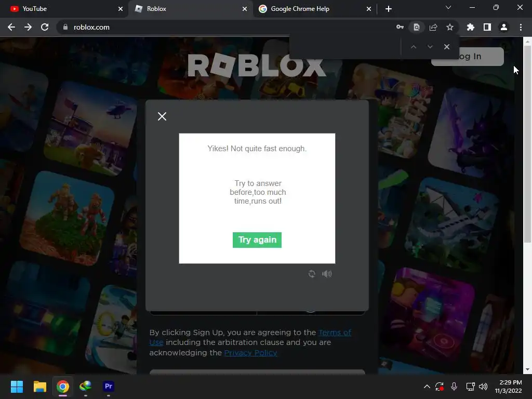
Task: Click the sync tray icon with the red dot
Action: (440, 387)
